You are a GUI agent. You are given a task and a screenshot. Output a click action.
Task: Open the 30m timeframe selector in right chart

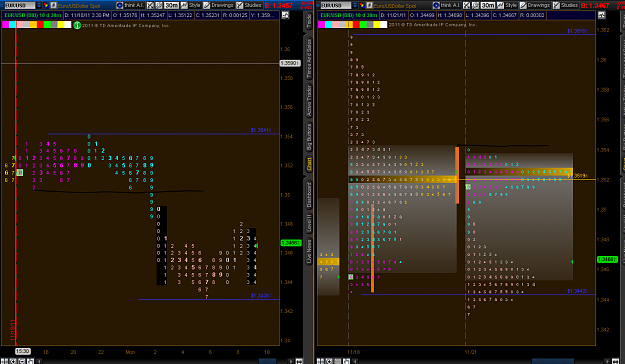click(x=487, y=5)
